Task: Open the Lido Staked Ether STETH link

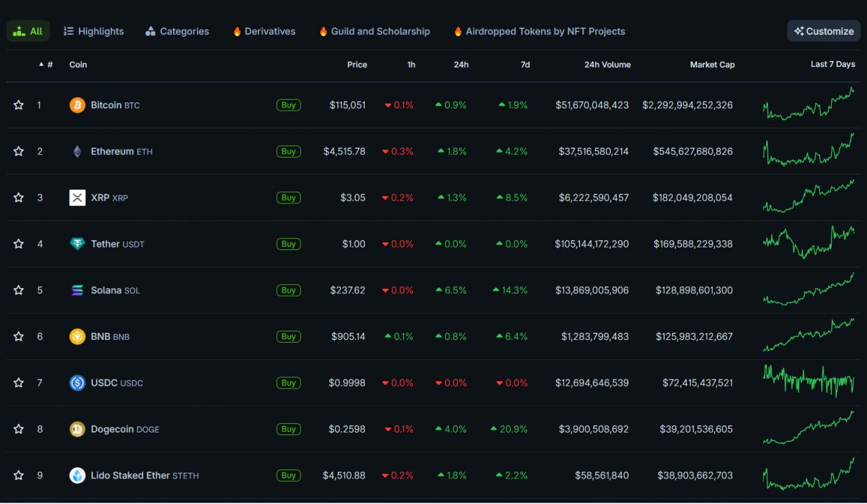Action: pyautogui.click(x=145, y=475)
